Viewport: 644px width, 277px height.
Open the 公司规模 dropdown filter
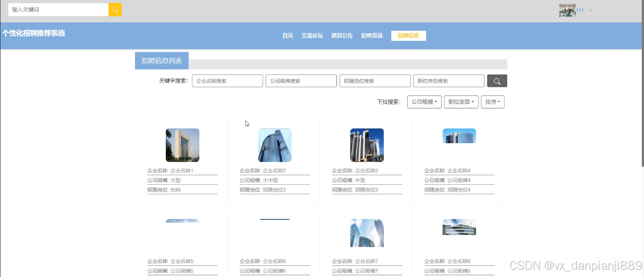coord(424,102)
